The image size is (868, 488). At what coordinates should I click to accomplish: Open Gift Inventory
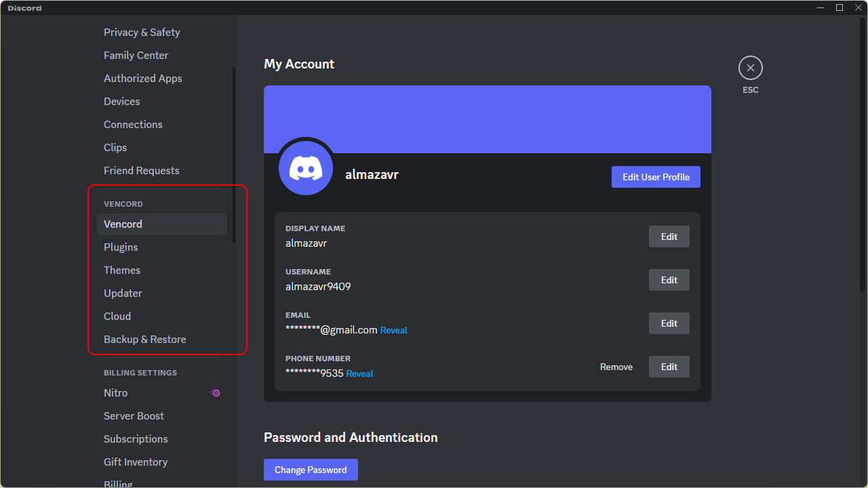click(x=161, y=462)
